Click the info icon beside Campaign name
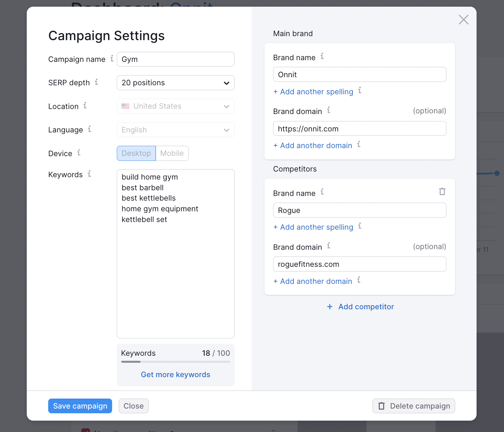The height and width of the screenshot is (432, 504). (x=112, y=59)
